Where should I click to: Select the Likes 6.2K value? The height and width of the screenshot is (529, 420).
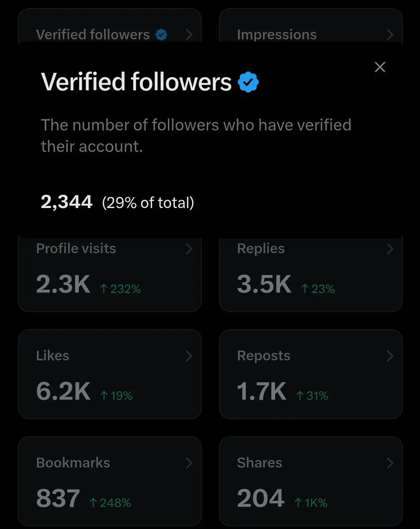click(63, 391)
